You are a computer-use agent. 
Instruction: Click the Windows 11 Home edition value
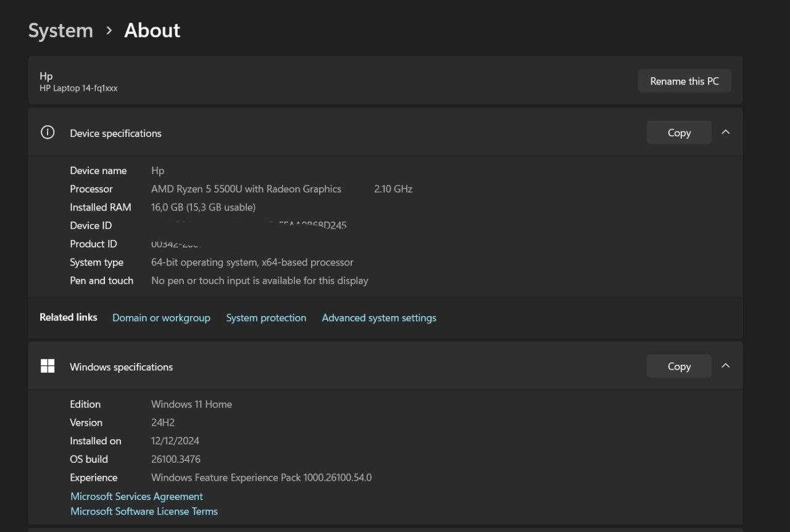(x=191, y=404)
